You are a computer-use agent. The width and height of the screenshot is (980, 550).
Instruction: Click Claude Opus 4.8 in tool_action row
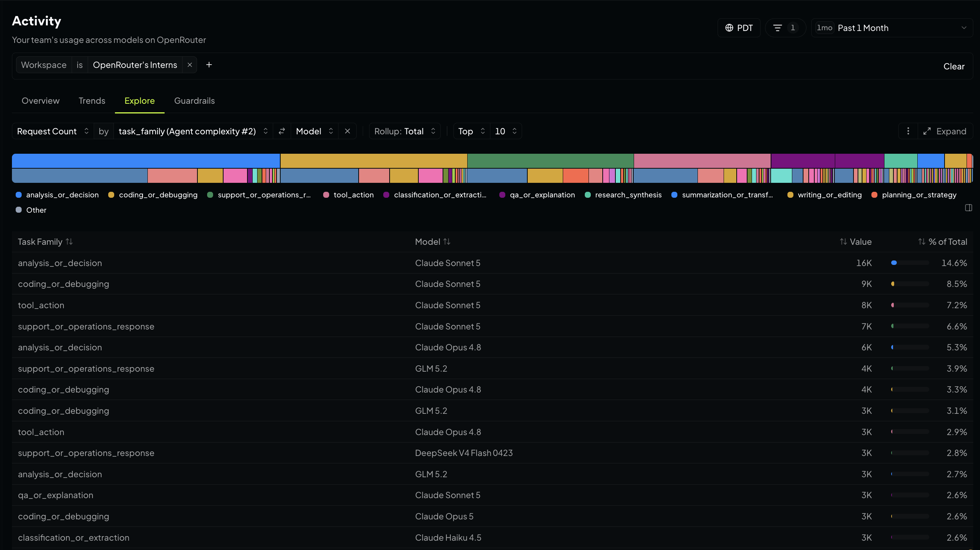pos(448,432)
